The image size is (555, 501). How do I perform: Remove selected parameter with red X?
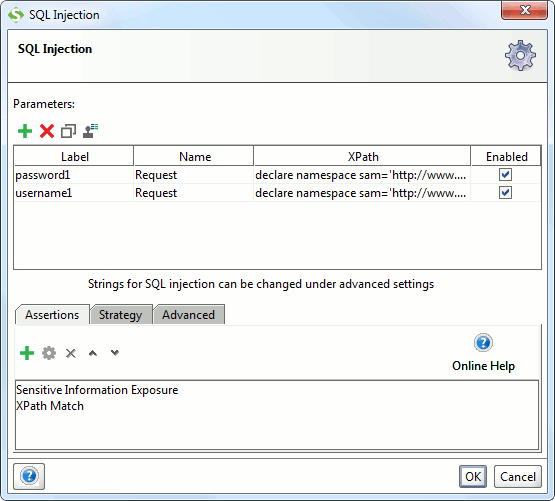pos(47,131)
